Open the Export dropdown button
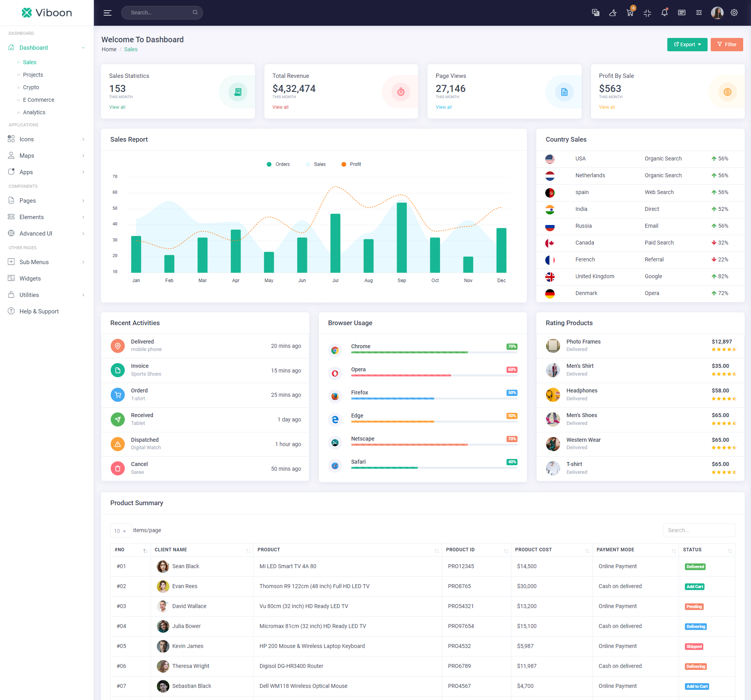751x700 pixels. pos(687,45)
